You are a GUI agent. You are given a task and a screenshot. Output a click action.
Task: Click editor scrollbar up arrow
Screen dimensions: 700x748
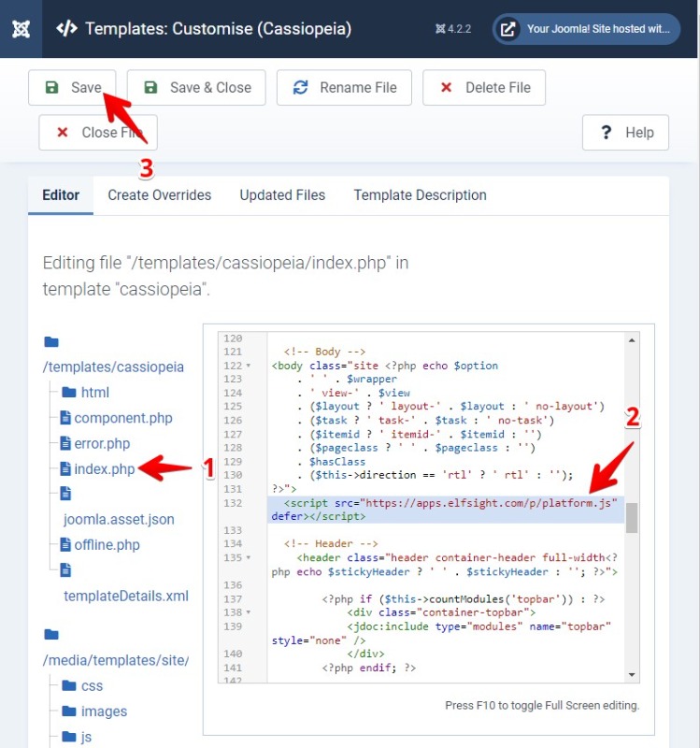[x=632, y=340]
